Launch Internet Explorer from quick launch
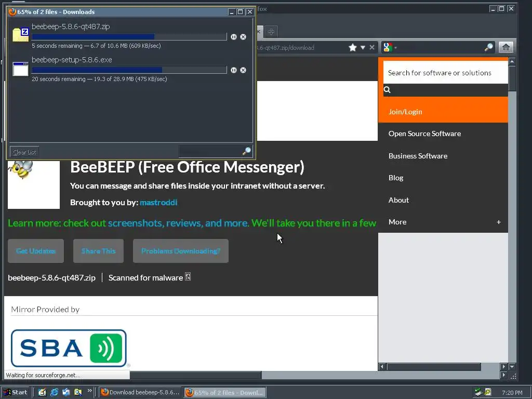This screenshot has height=399, width=532. click(54, 392)
